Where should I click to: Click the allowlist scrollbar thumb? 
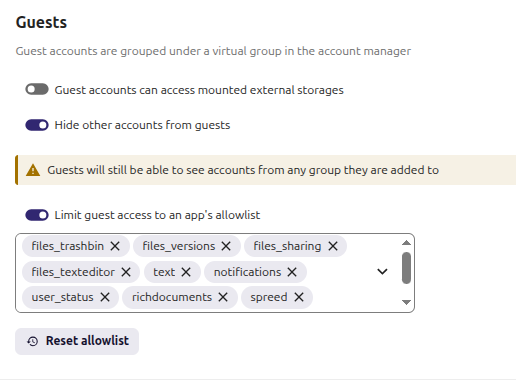[406, 268]
